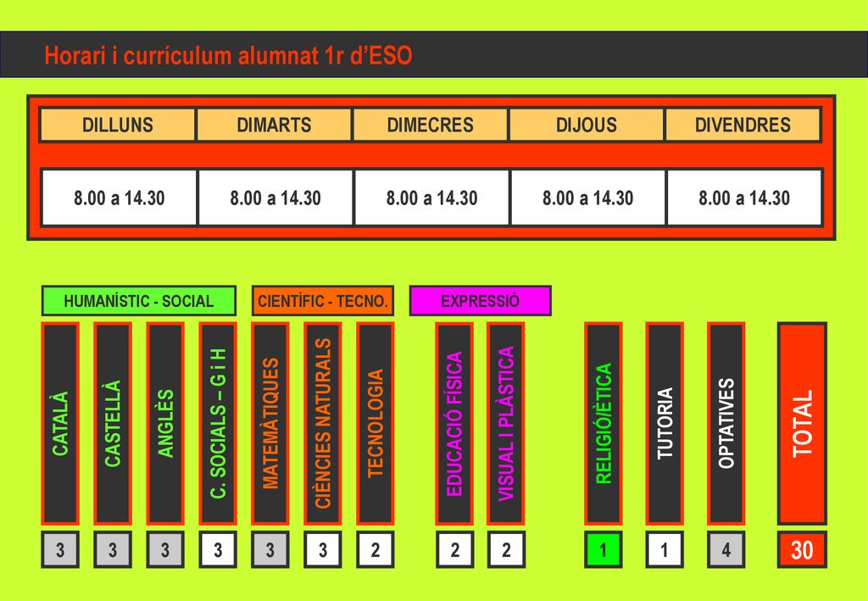Select the DIJOUS day header
Viewport: 868px width, 601px height.
pos(587,125)
